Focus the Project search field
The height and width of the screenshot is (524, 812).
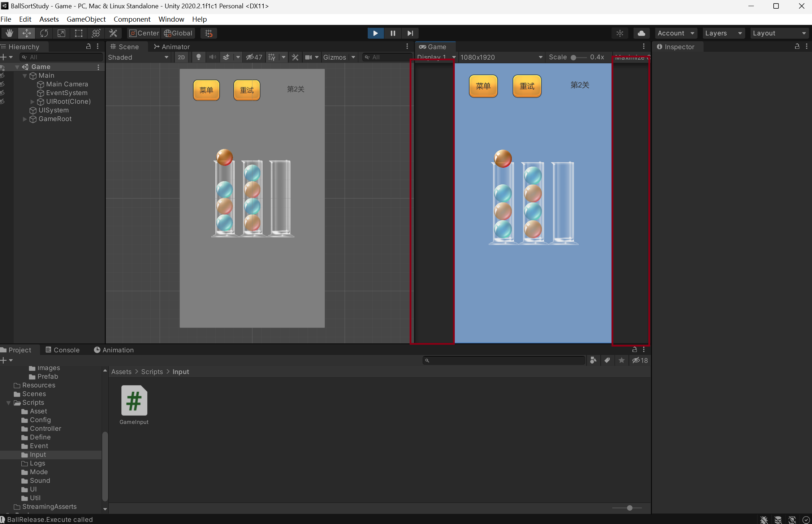(504, 360)
